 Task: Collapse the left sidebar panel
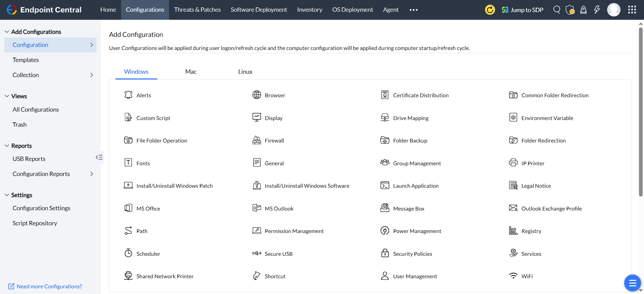point(99,157)
